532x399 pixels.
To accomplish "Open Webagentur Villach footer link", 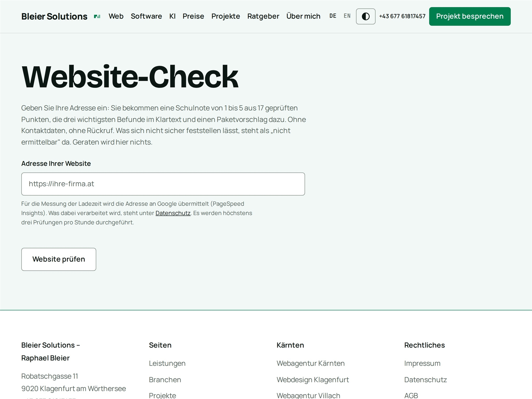I will (309, 396).
